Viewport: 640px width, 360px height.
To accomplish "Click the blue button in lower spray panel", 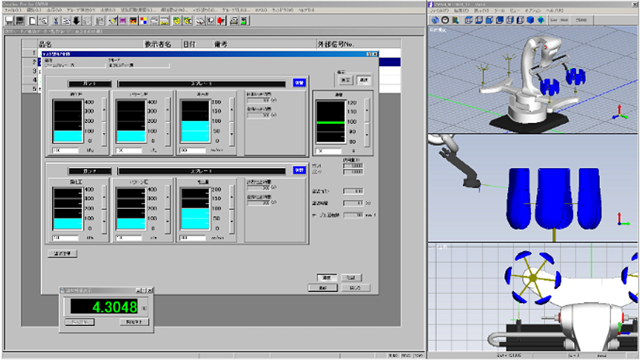I will 299,170.
